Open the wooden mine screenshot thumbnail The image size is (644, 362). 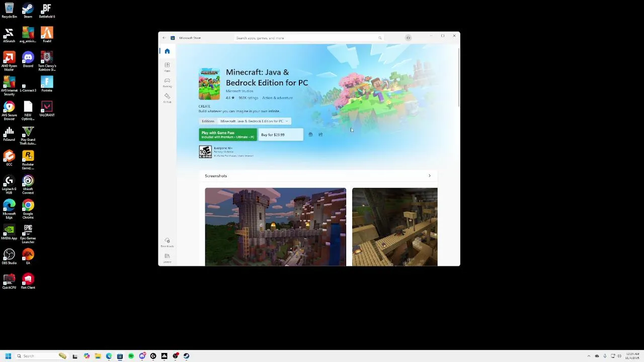pos(395,227)
